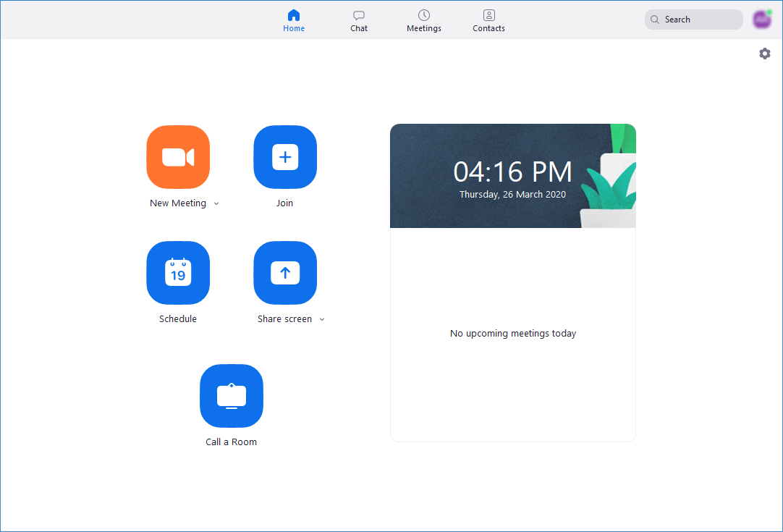
Task: Click the Join label text
Action: pyautogui.click(x=284, y=203)
